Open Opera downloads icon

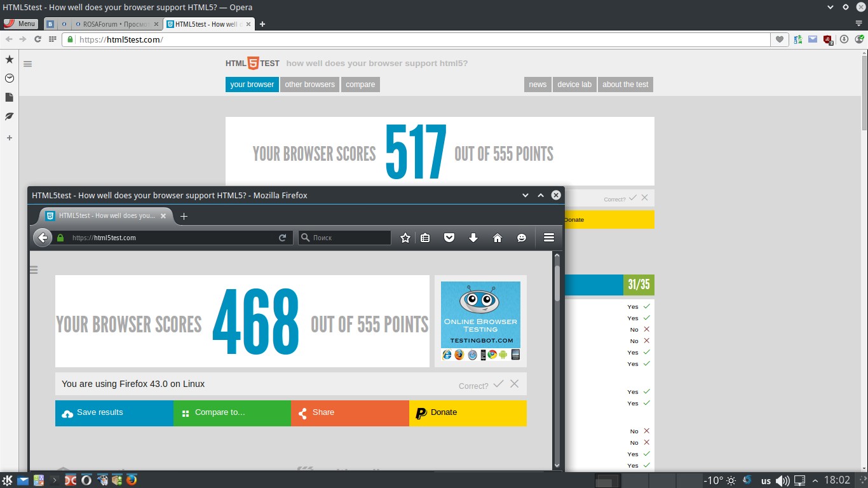pos(844,39)
